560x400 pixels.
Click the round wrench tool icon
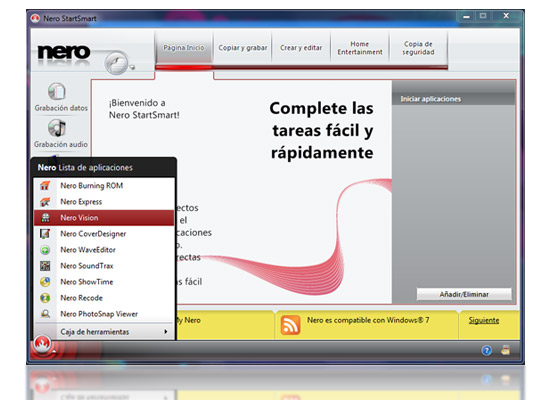[116, 62]
